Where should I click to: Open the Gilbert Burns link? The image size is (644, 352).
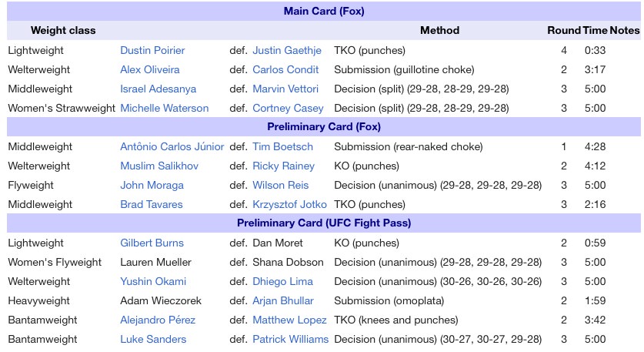click(152, 243)
